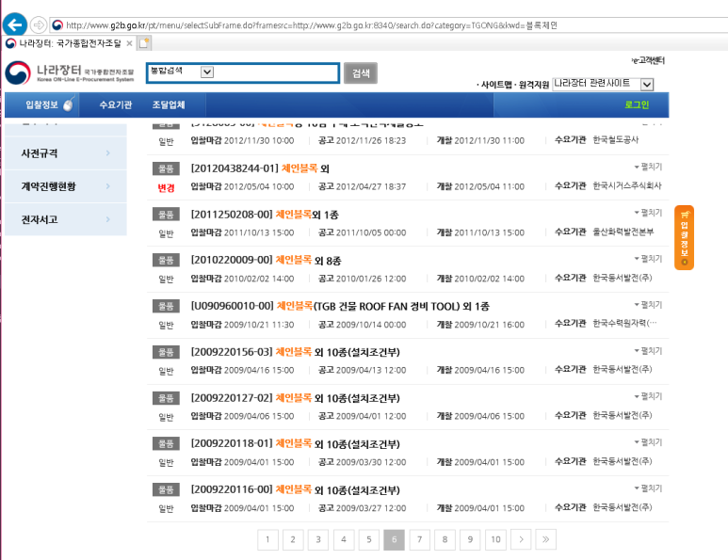Open the 통합검색 search category dropdown

click(207, 72)
